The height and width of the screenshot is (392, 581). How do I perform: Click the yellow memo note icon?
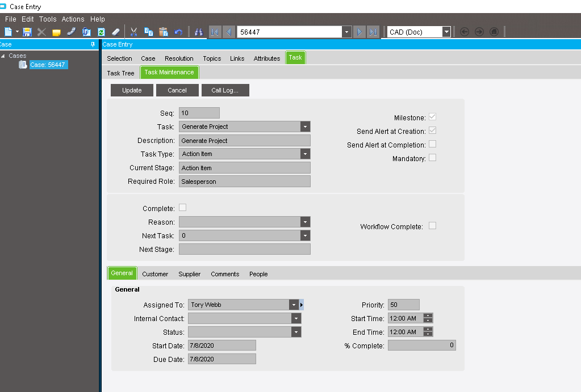(x=56, y=32)
